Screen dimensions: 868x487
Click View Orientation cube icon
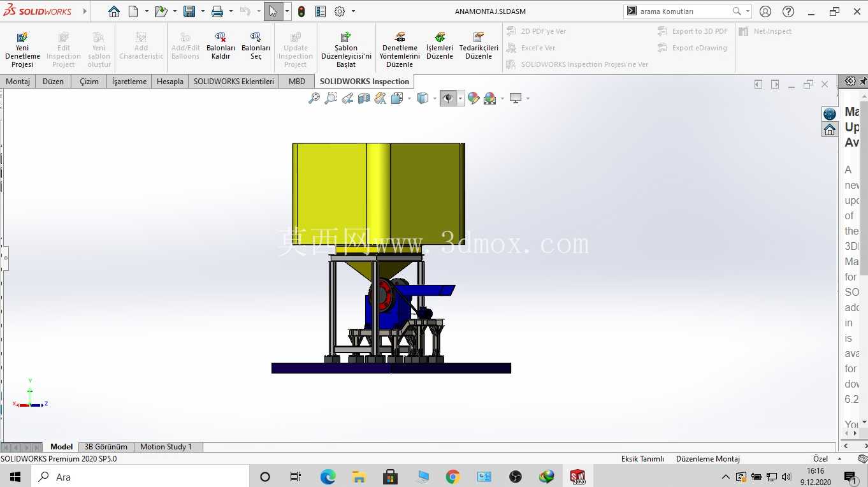coord(396,98)
